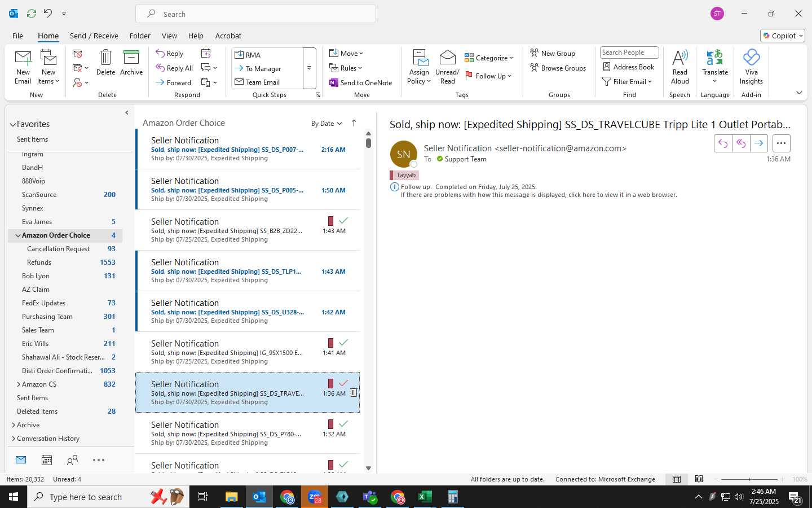Switch to Normal view in status bar
Viewport: 812px width, 508px height.
677,479
